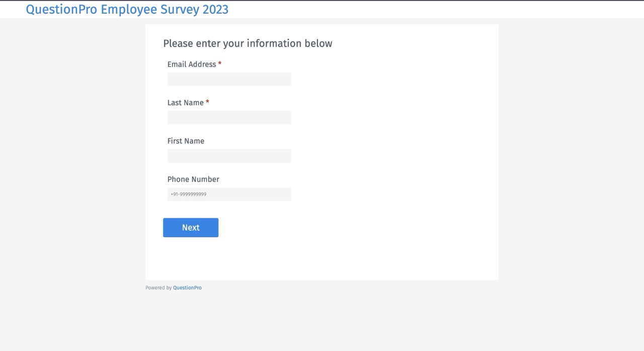The width and height of the screenshot is (644, 351).
Task: Select the Last Name label
Action: (184, 102)
